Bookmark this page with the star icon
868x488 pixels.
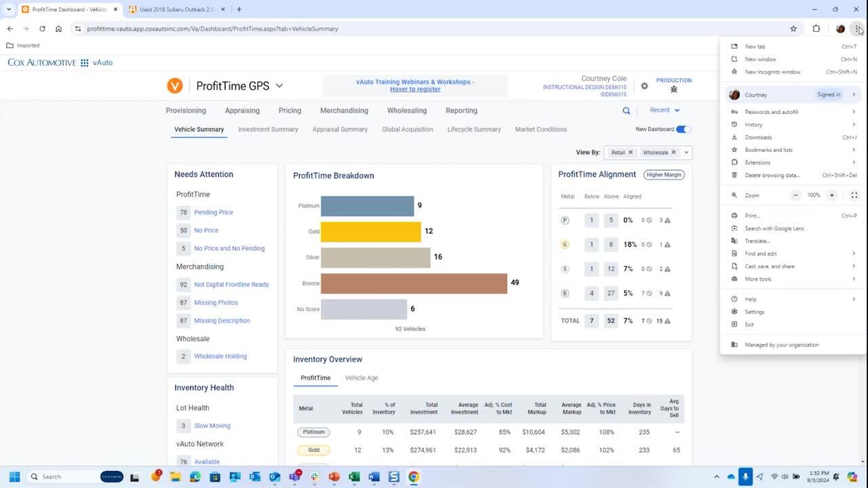click(793, 28)
